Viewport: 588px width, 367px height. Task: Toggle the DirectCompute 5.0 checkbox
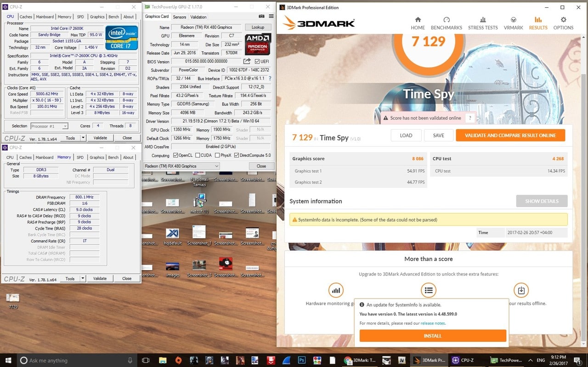click(237, 155)
